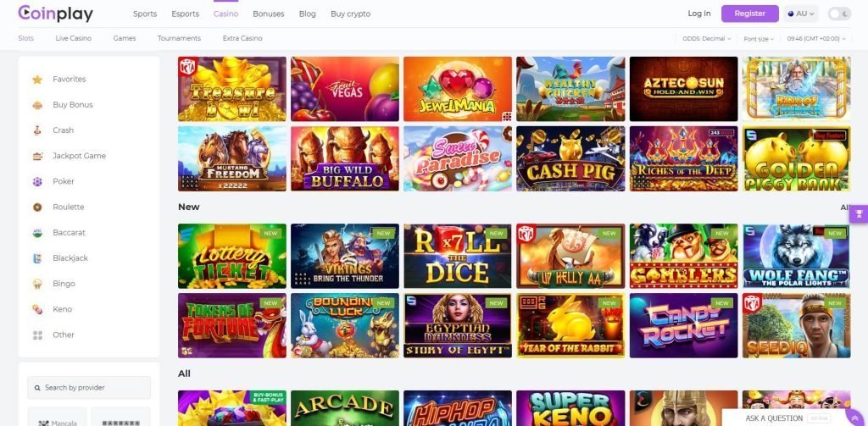Go to the Esports menu item
Viewport: 868px width, 426px height.
click(185, 14)
